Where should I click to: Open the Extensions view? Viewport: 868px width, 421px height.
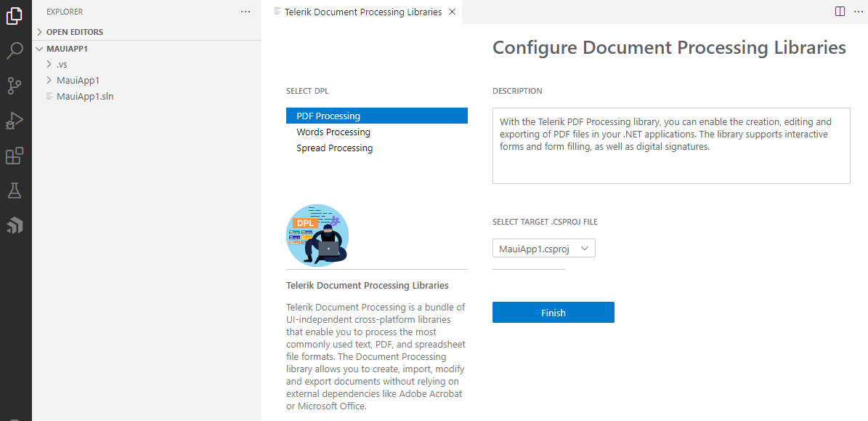click(x=15, y=155)
